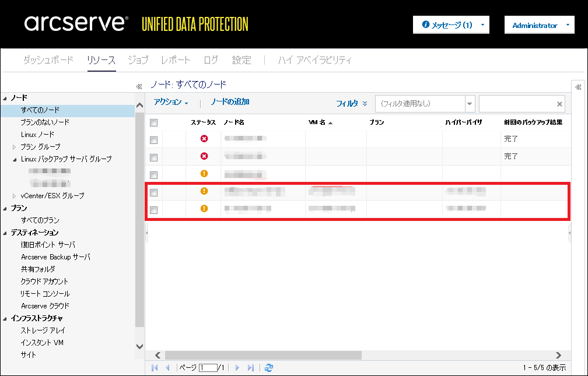Open the ジョブ tab
Viewport: 588px width, 376px height.
pyautogui.click(x=138, y=60)
